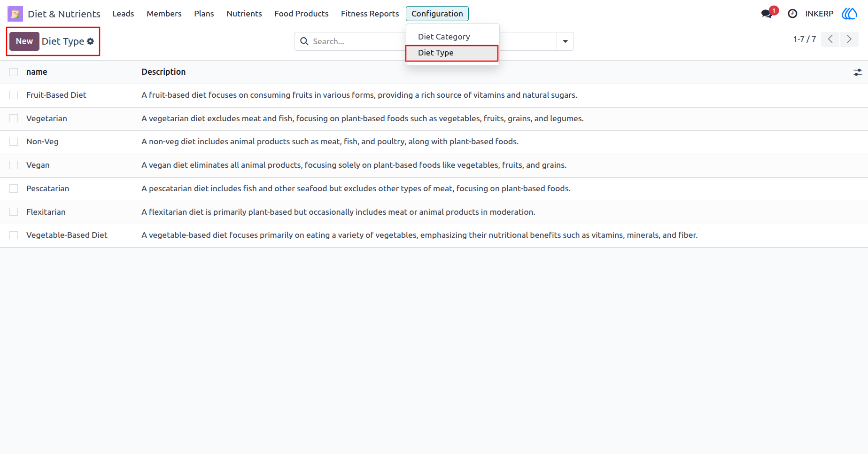Toggle the select-all checkbox in header
This screenshot has height=454, width=868.
pos(14,72)
